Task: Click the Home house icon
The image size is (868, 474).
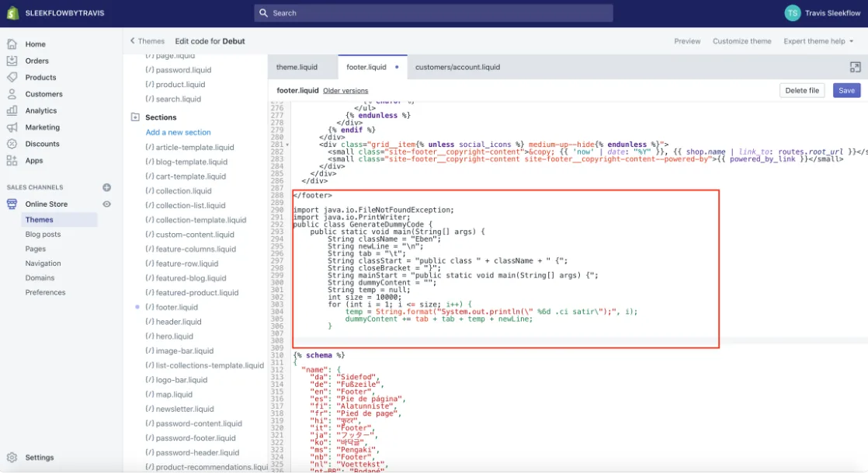Action: point(12,44)
